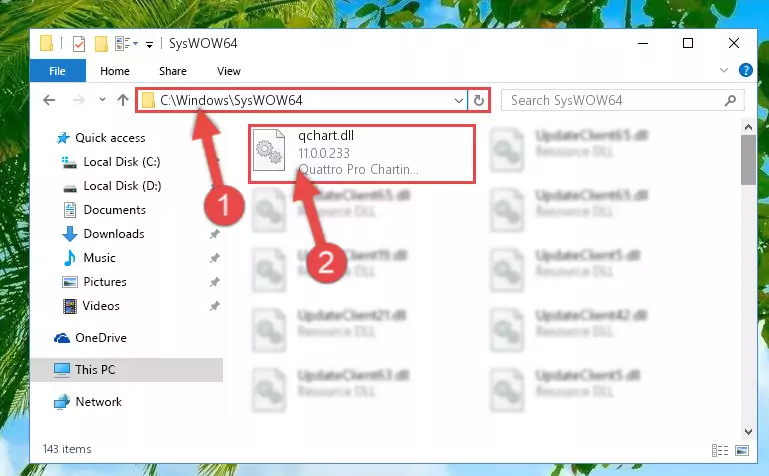Select the qchart.dll file
The width and height of the screenshot is (769, 476).
tap(362, 154)
